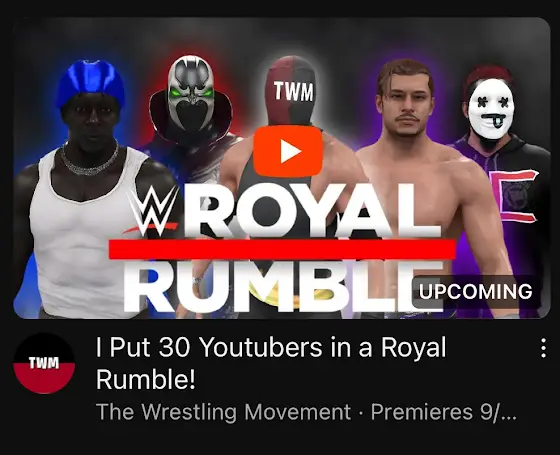Visit The Wrestling Movement channel name

tap(223, 412)
